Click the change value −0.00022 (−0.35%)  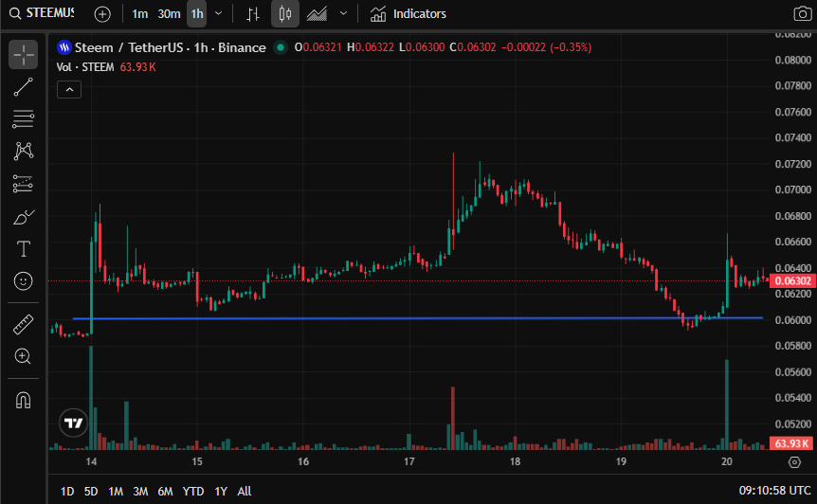pyautogui.click(x=547, y=47)
